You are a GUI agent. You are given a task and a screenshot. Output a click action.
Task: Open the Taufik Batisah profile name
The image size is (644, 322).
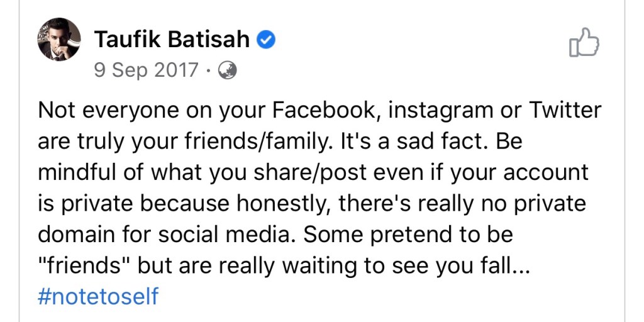click(x=172, y=40)
